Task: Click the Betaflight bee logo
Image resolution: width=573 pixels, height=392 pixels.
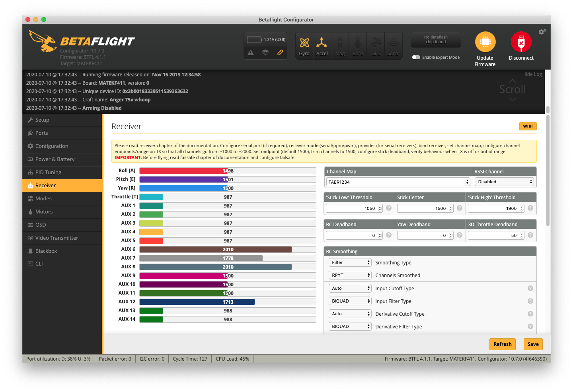Action: (43, 41)
